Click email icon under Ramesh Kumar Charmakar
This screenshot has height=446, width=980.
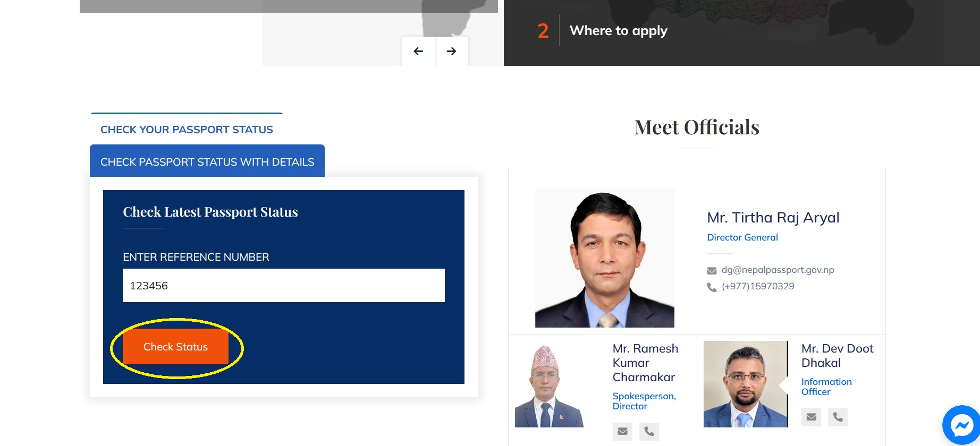[x=622, y=431]
